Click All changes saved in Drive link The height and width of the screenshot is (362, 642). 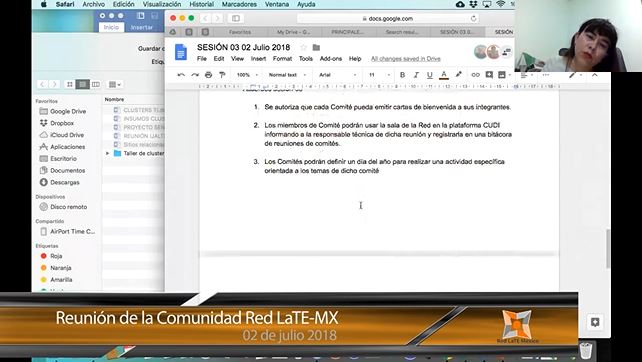pos(406,59)
